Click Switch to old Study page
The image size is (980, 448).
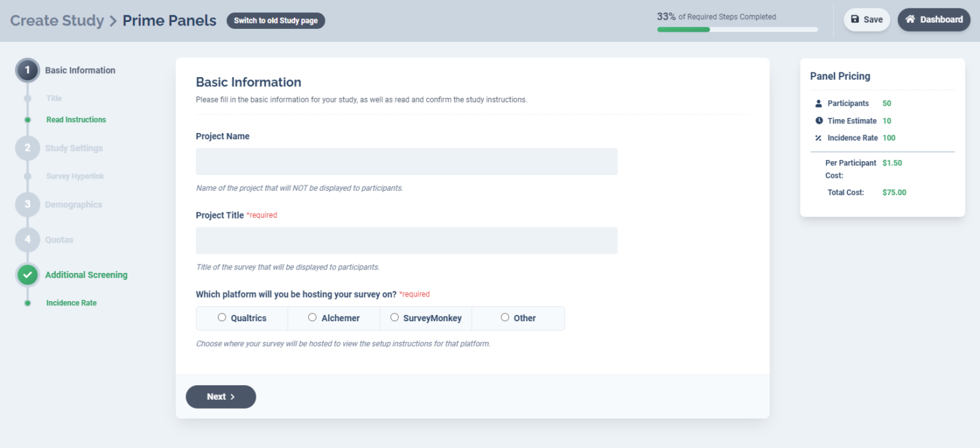coord(275,20)
